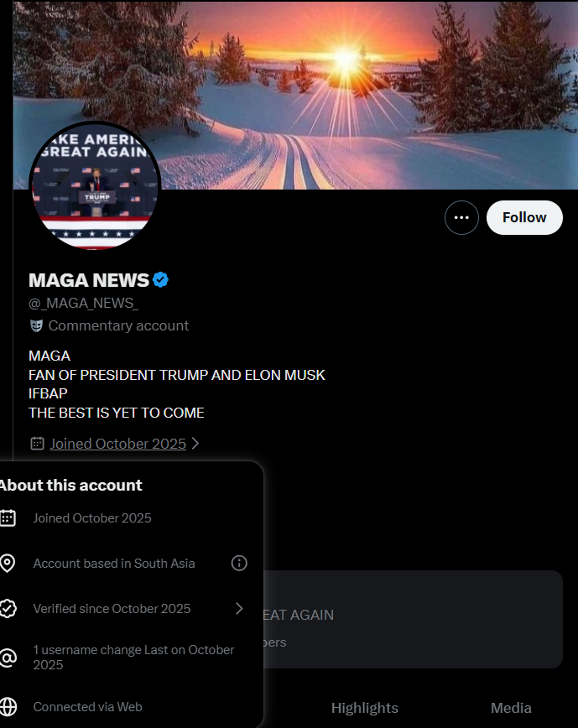The width and height of the screenshot is (578, 728).
Task: Click the verified badge icon in popup
Action: pyautogui.click(x=8, y=609)
